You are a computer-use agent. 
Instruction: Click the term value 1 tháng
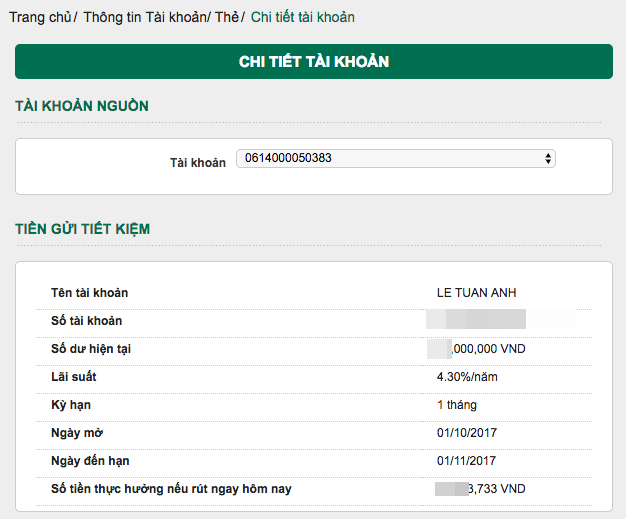pyautogui.click(x=456, y=405)
